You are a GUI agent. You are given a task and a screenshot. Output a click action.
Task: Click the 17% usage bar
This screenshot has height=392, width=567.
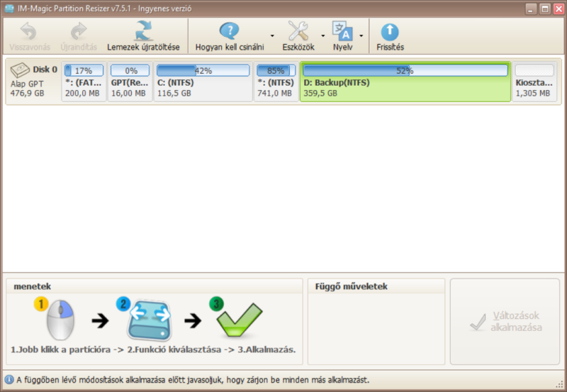(84, 70)
